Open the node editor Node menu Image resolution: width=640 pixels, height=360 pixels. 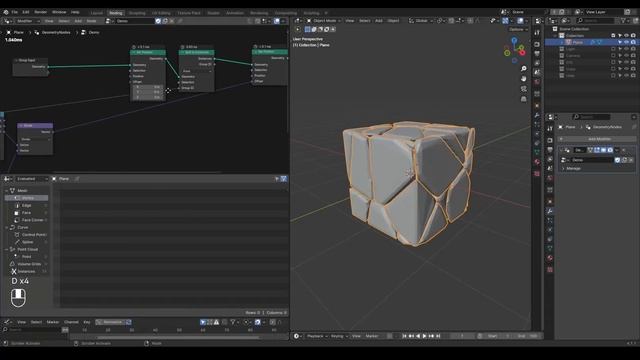[x=91, y=21]
